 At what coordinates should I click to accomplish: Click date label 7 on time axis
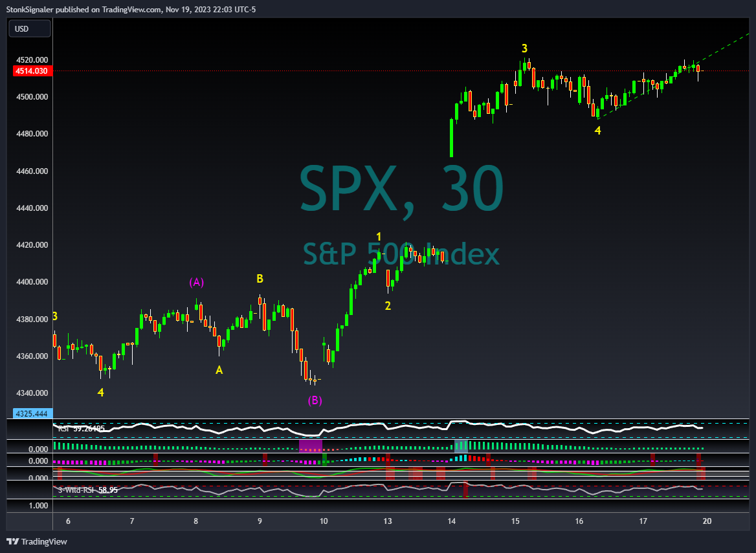[131, 521]
